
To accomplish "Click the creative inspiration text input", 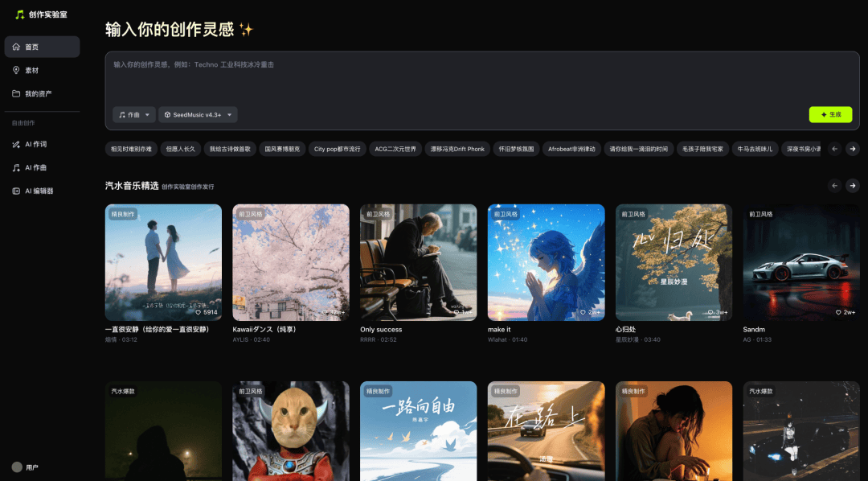I will pyautogui.click(x=482, y=79).
